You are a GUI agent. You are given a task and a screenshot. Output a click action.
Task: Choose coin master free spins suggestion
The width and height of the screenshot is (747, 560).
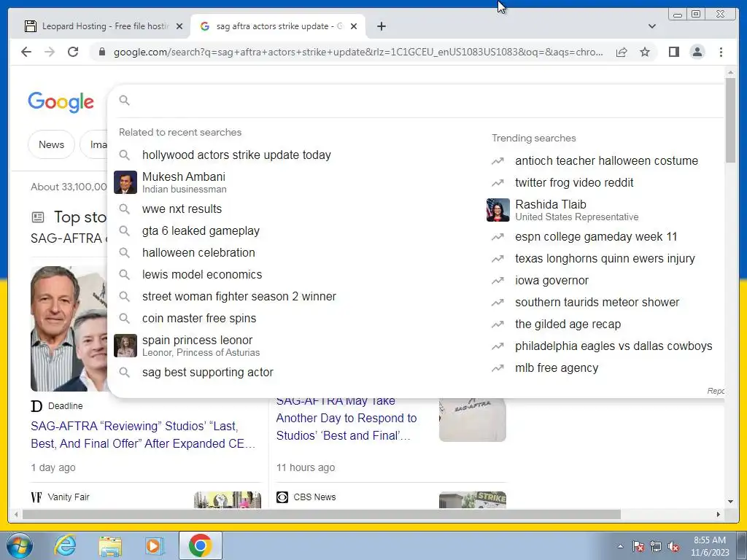tap(199, 319)
